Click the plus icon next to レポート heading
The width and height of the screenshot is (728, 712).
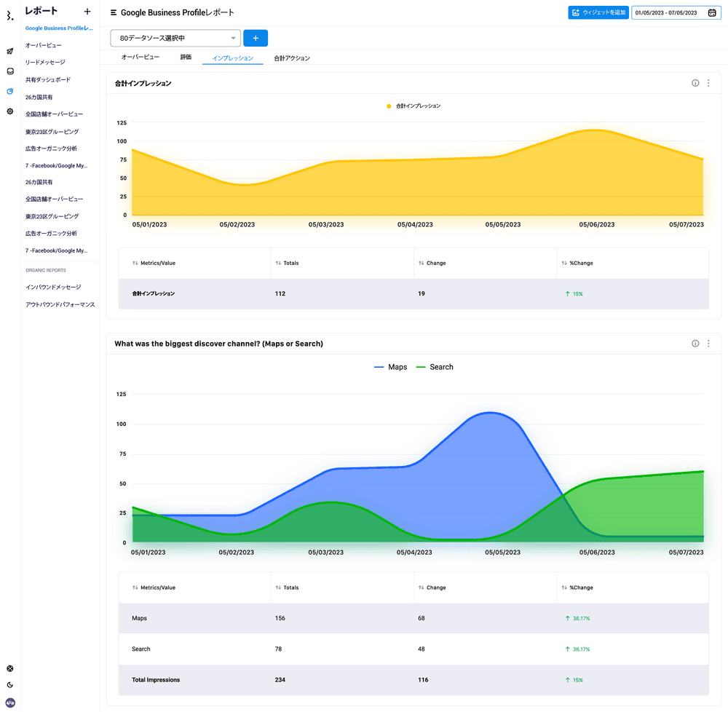click(87, 11)
